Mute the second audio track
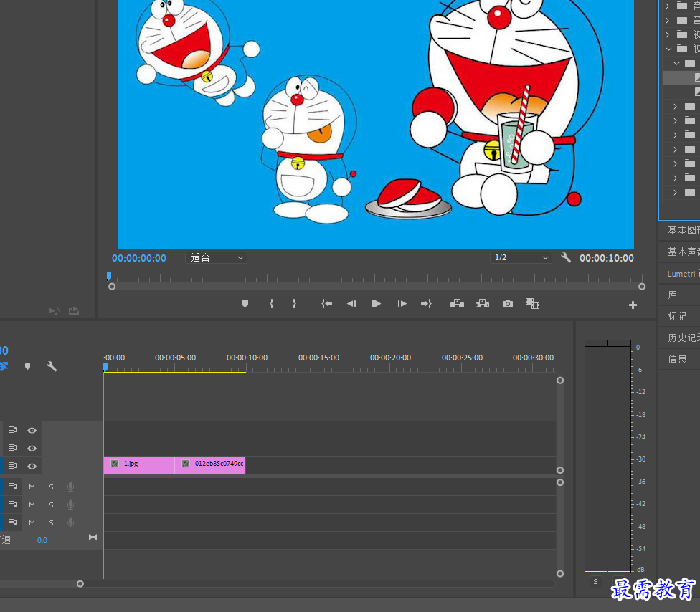Screen dimensions: 700x612 tap(32, 505)
